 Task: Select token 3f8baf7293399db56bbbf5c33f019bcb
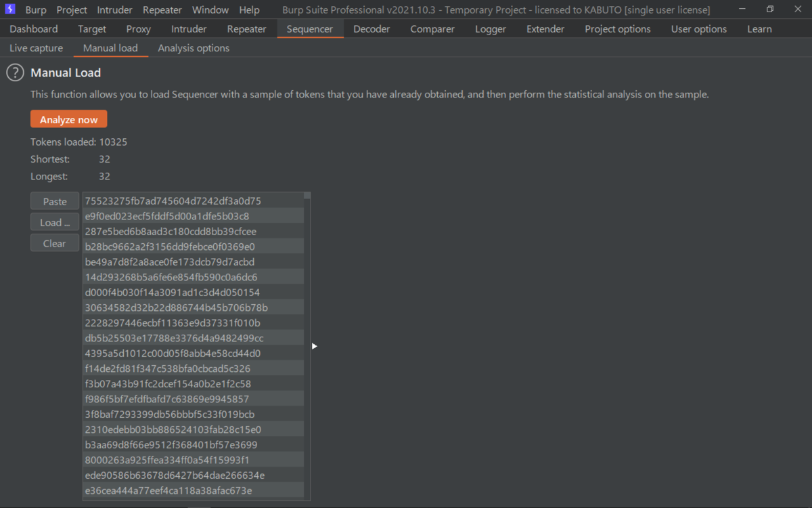[194, 414]
